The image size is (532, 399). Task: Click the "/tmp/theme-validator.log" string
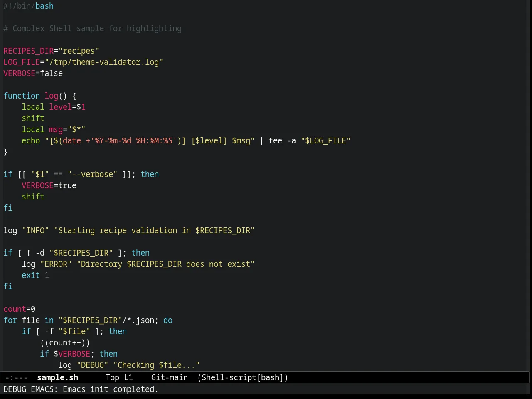[x=104, y=62]
